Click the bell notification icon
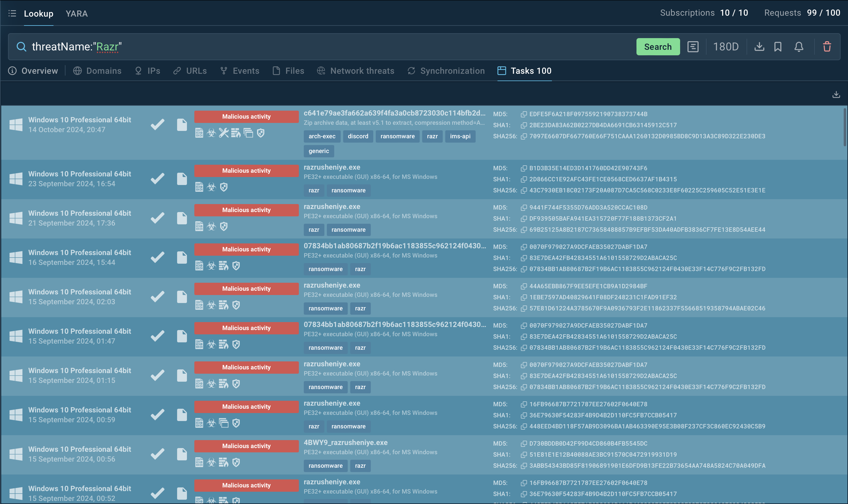Viewport: 848px width, 504px height. pos(799,46)
